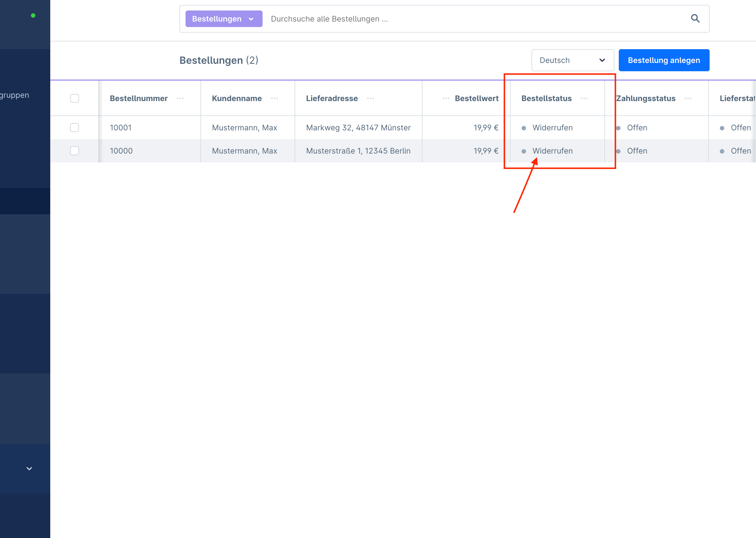Open Zahlungsstatus column options dots

tap(688, 98)
